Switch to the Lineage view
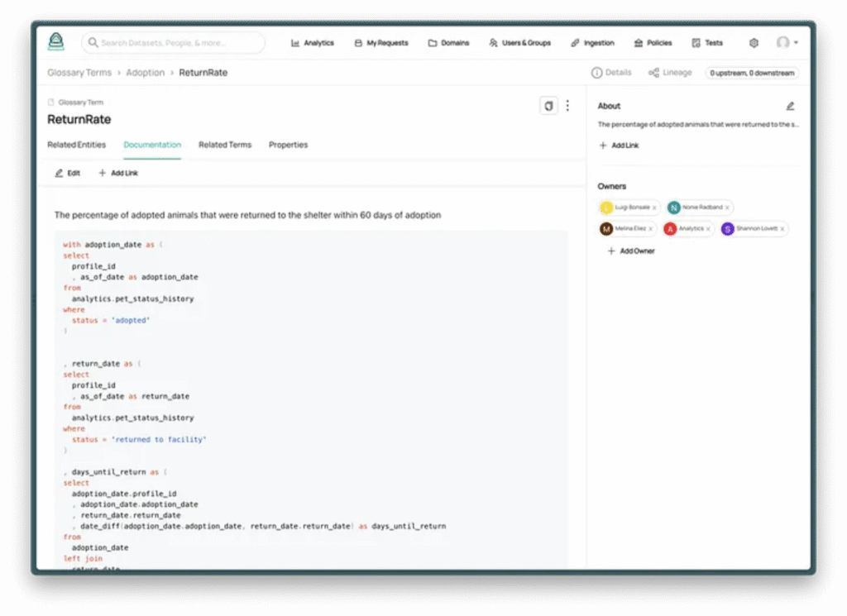847x616 pixels. 670,73
